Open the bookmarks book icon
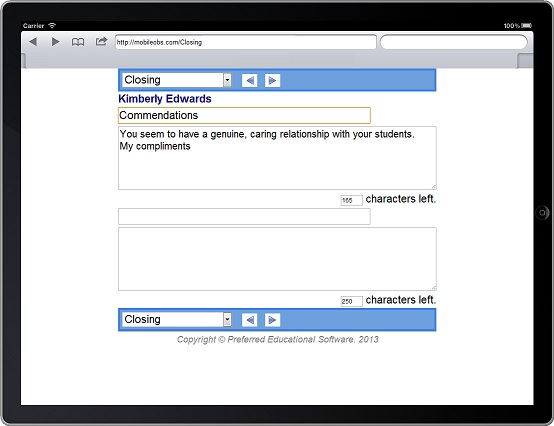This screenshot has height=426, width=554. tap(78, 42)
